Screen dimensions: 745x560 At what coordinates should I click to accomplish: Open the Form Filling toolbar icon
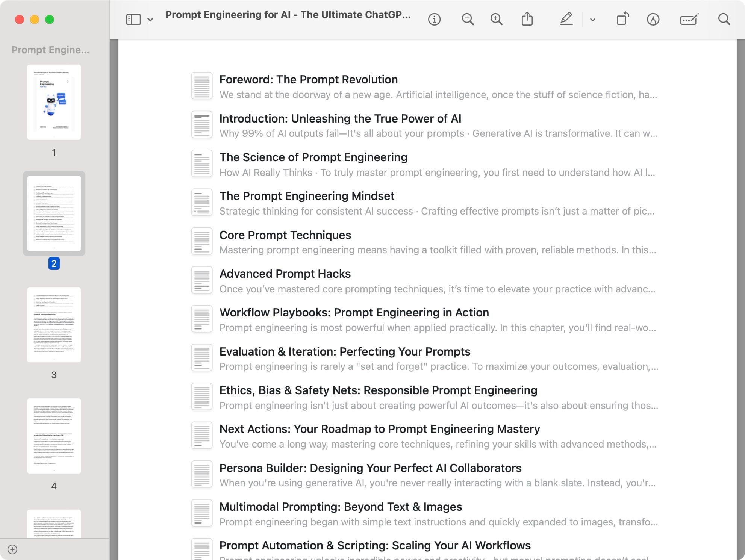pos(689,19)
